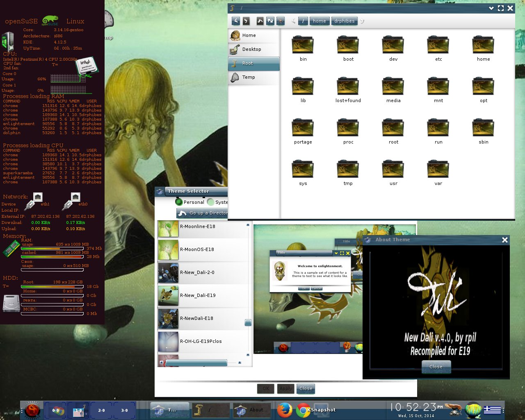
Task: Click the theme list vertical scrollbar handle
Action: coord(248,323)
